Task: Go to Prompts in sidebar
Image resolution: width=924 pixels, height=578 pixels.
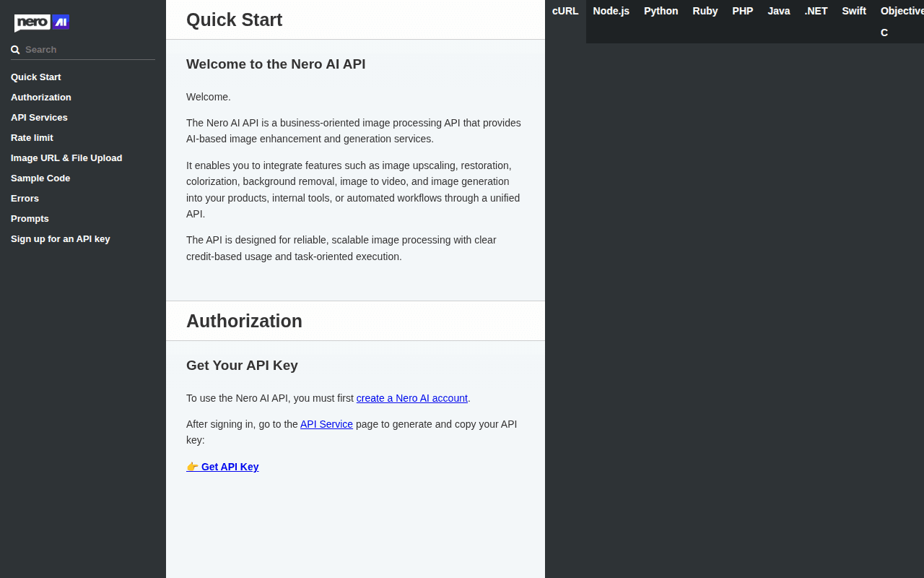Action: pyautogui.click(x=30, y=219)
